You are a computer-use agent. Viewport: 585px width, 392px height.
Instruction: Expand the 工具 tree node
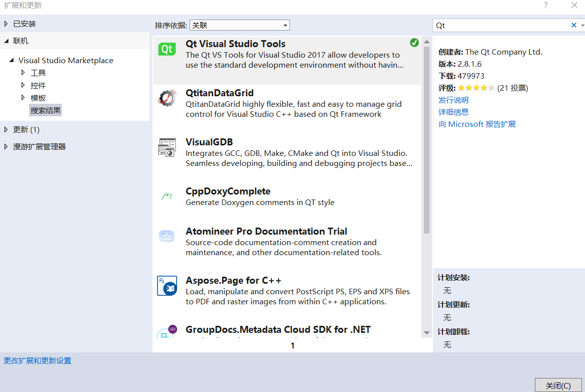pyautogui.click(x=23, y=73)
